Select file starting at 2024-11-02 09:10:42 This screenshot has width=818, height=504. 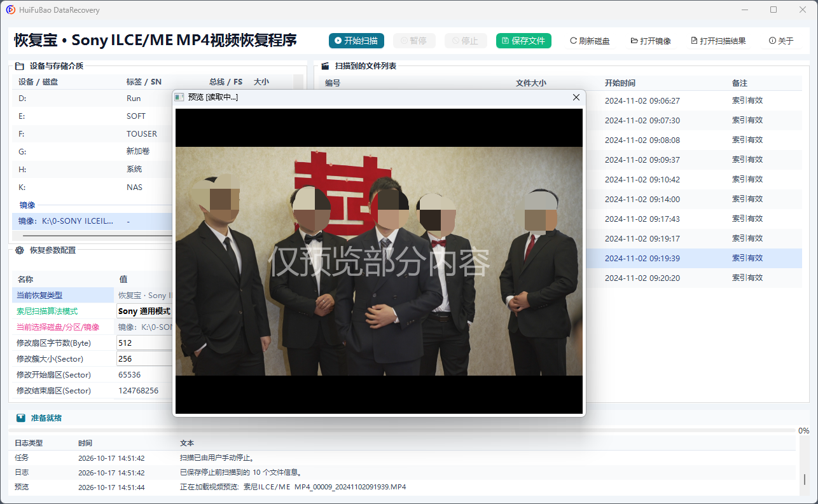click(x=693, y=180)
